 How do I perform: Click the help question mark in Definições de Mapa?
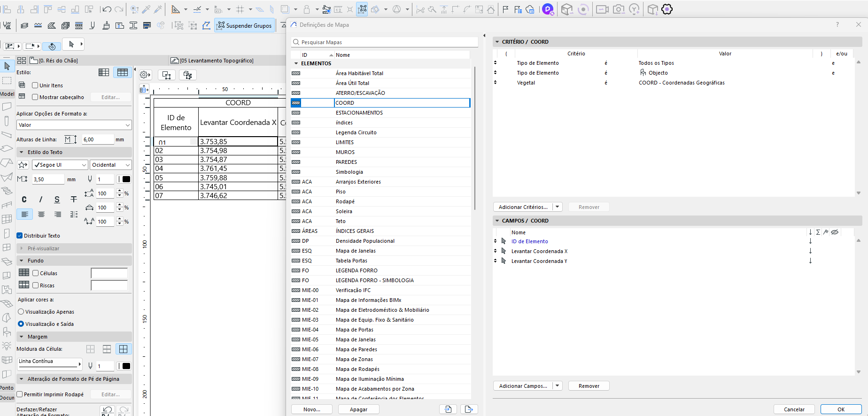click(837, 24)
